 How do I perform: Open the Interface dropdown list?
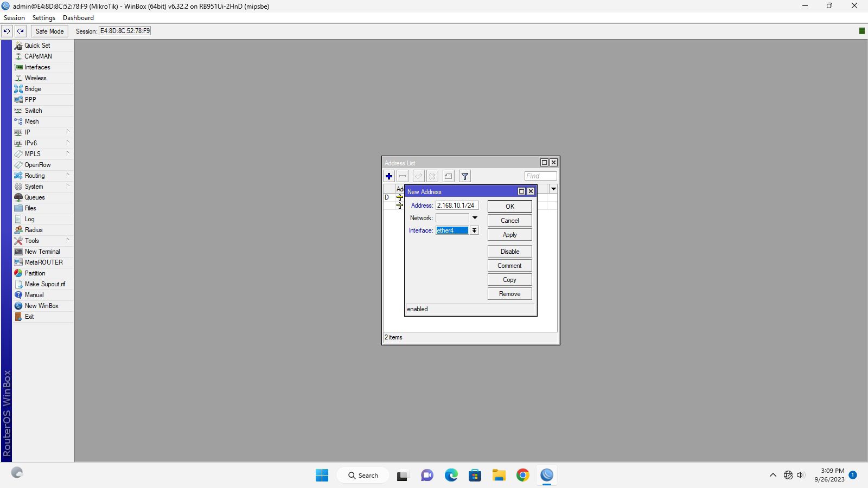click(474, 230)
